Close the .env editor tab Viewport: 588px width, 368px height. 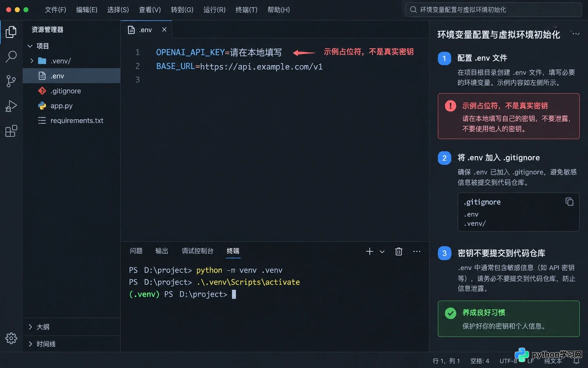point(164,29)
